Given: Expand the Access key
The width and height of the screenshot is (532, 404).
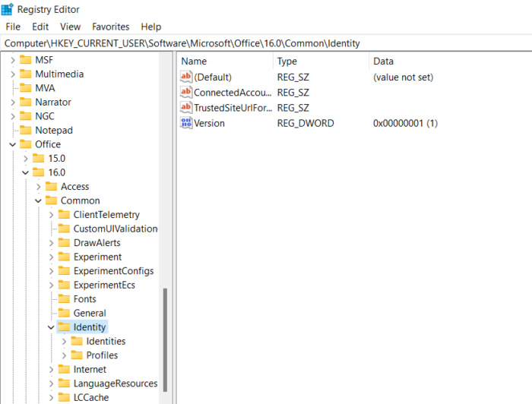Looking at the screenshot, I should tap(38, 187).
